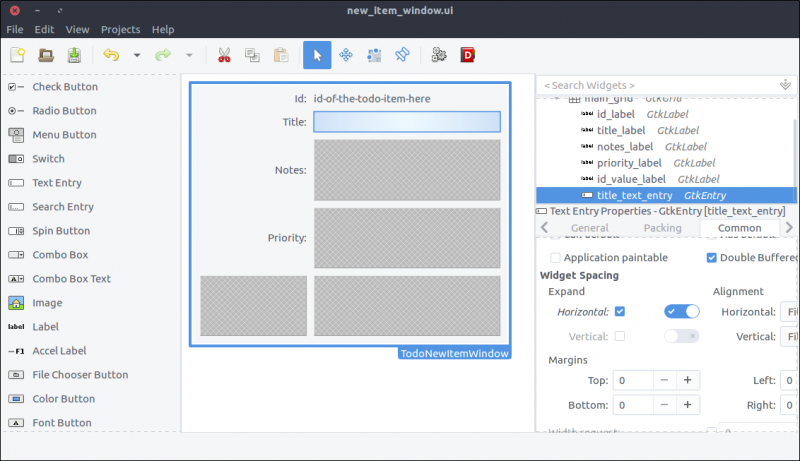Open the Vertical alignment combo box
800x461 pixels.
(x=789, y=337)
